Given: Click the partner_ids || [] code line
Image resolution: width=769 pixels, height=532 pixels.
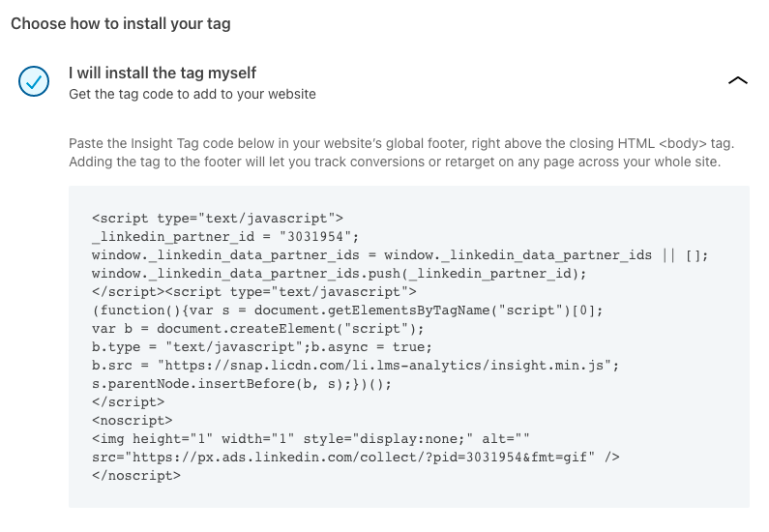Looking at the screenshot, I should tap(399, 255).
